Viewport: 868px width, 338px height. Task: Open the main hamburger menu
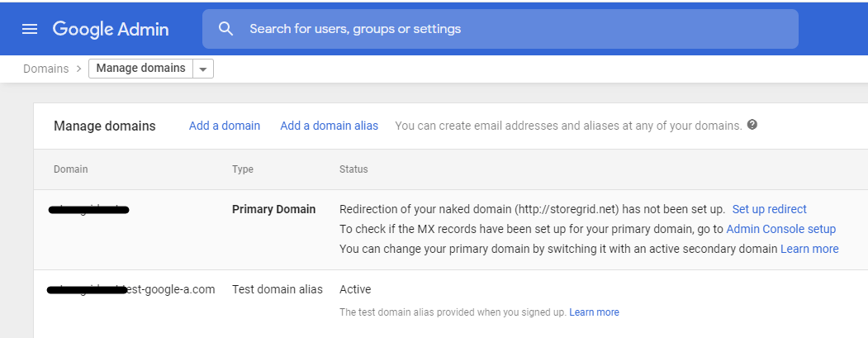[30, 29]
